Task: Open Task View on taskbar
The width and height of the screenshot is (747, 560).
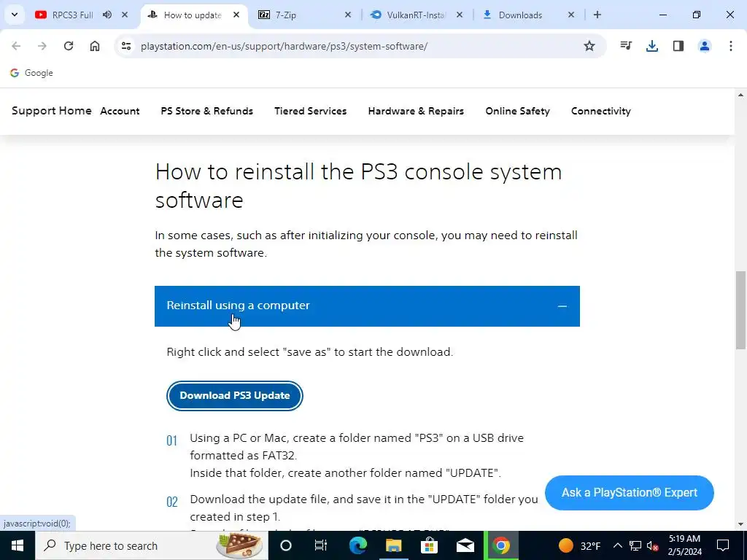Action: [x=321, y=545]
